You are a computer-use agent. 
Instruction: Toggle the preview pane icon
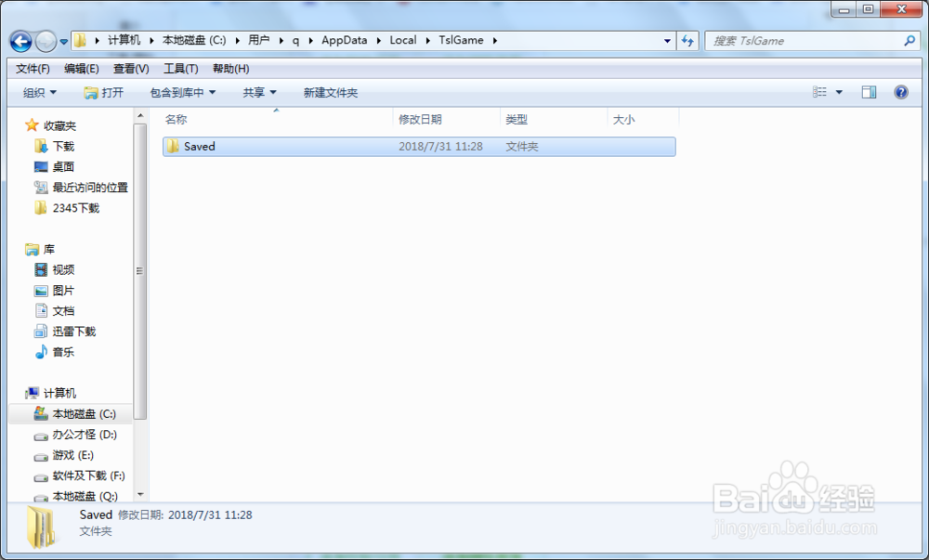(870, 92)
